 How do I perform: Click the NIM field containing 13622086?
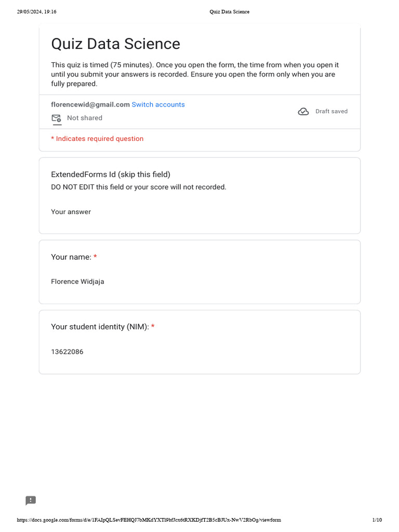(x=67, y=352)
